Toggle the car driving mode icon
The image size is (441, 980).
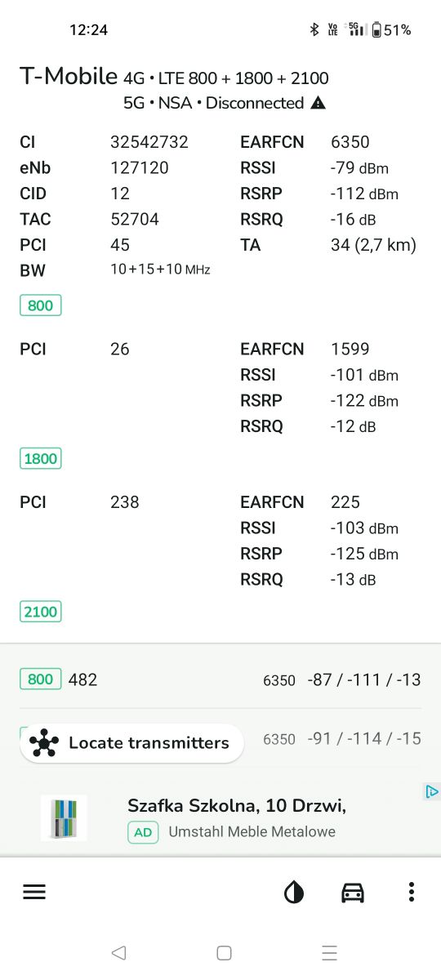tap(353, 892)
